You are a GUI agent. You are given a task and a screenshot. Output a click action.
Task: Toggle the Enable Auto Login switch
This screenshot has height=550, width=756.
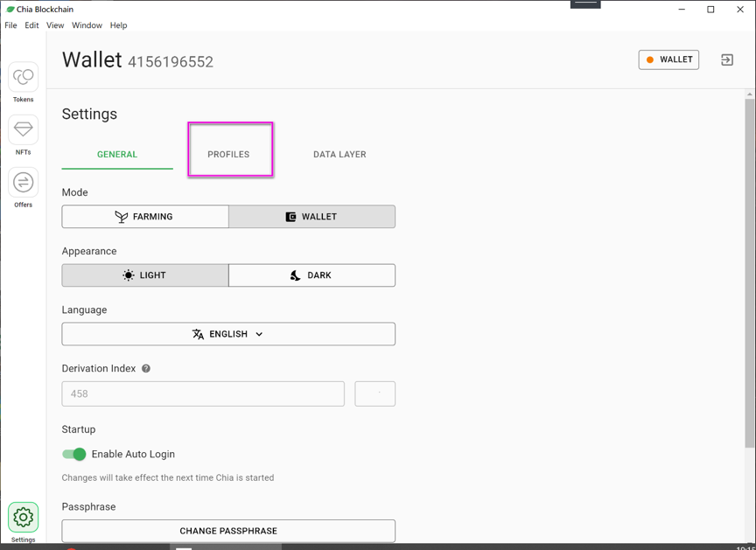[x=74, y=454]
